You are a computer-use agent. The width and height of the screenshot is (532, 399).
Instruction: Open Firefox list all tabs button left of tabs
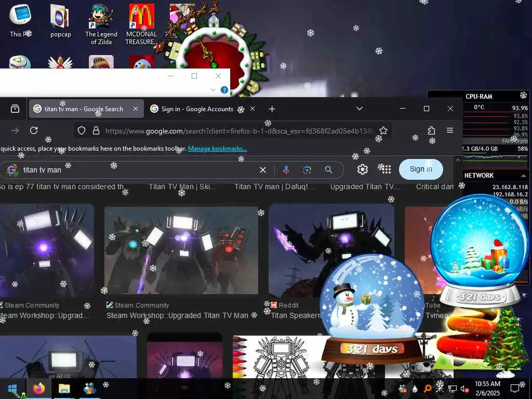coord(15,109)
